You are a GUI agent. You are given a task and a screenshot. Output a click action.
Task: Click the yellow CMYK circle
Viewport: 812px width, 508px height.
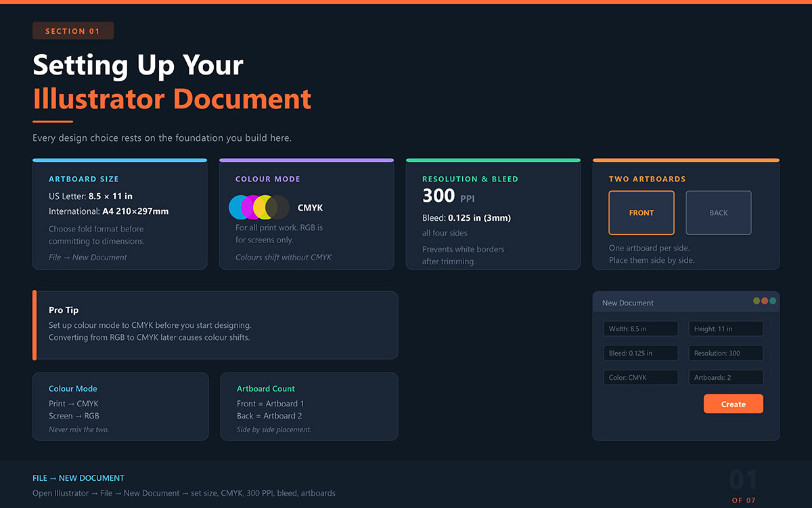[265, 207]
